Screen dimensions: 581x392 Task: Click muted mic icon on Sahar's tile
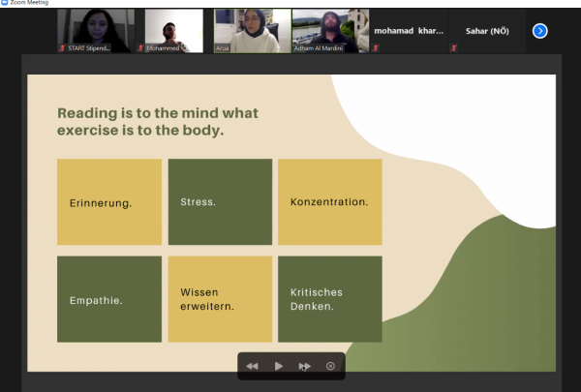453,47
